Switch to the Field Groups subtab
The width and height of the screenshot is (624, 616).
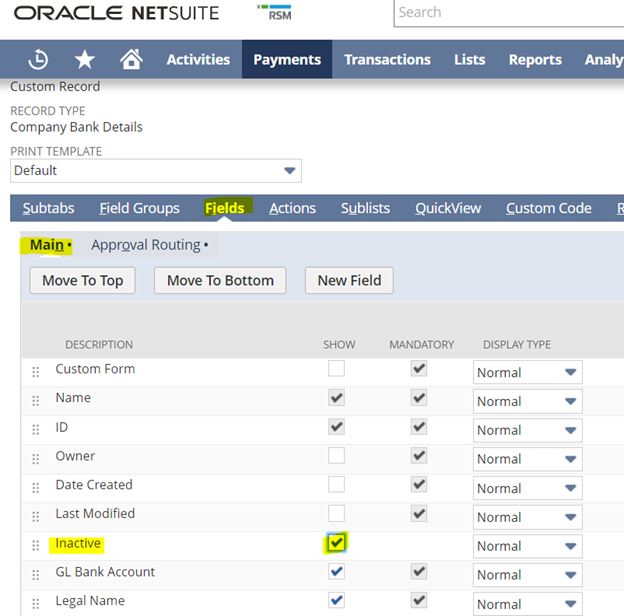(139, 208)
